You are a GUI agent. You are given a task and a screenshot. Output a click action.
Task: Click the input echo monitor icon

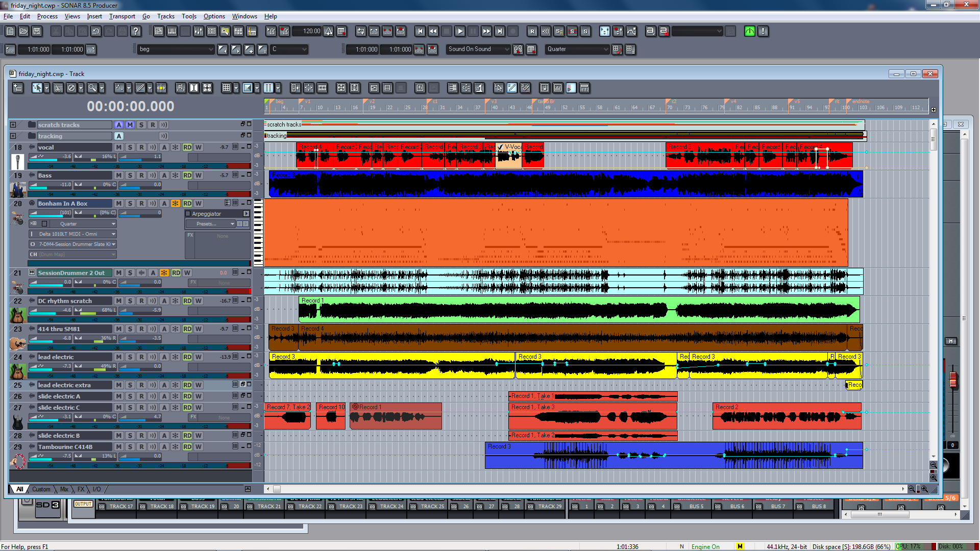[546, 31]
